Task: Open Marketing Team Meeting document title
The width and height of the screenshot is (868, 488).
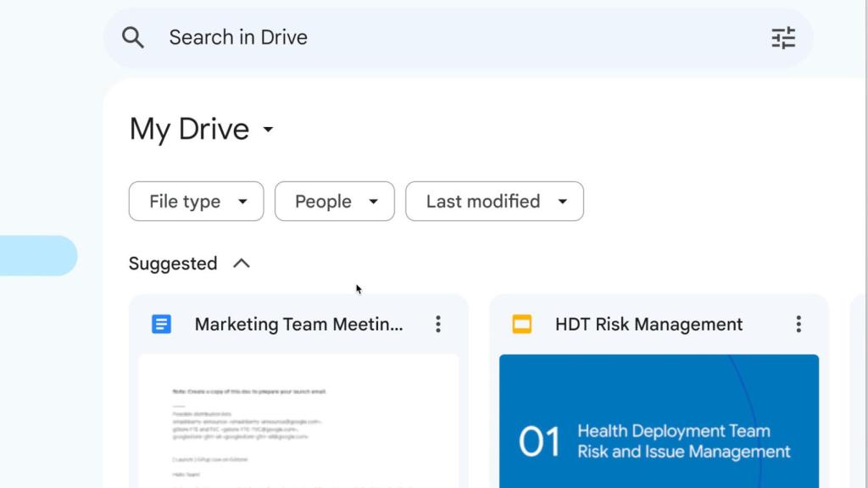Action: [299, 324]
